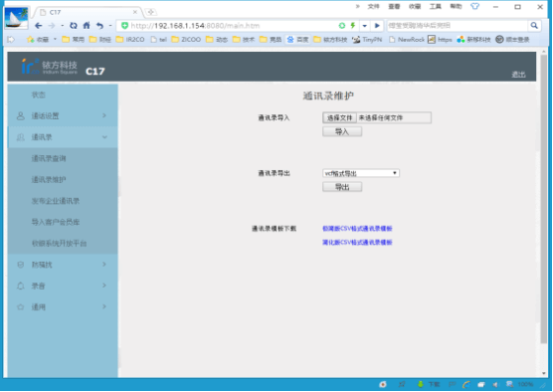The height and width of the screenshot is (392, 553).
Task: Click the speaker mute icon in status bar
Action: [x=495, y=384]
